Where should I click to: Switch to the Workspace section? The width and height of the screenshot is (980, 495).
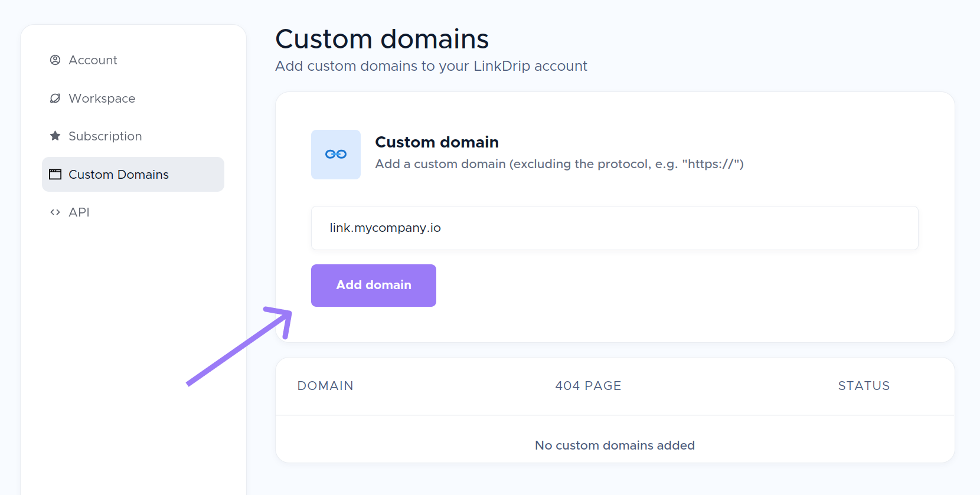tap(102, 98)
